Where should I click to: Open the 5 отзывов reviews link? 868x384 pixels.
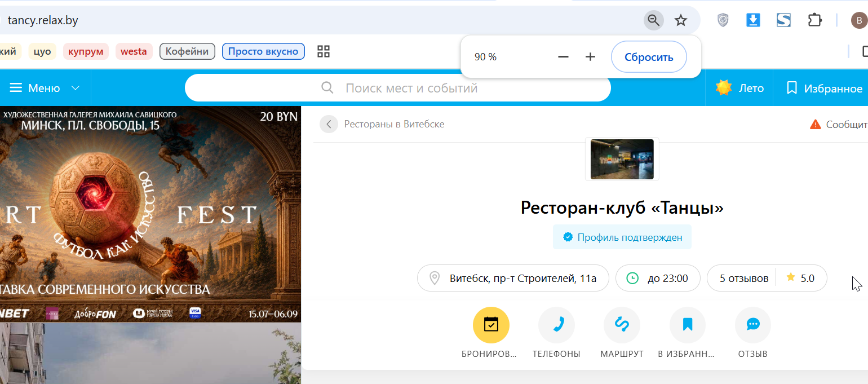(744, 278)
